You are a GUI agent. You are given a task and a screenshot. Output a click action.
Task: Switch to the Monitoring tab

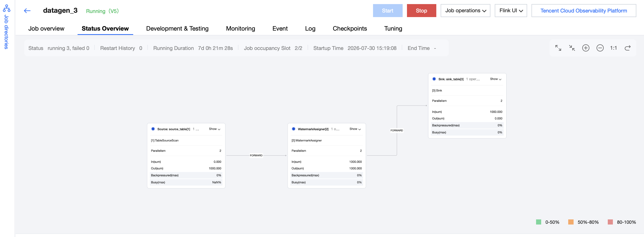(x=240, y=29)
